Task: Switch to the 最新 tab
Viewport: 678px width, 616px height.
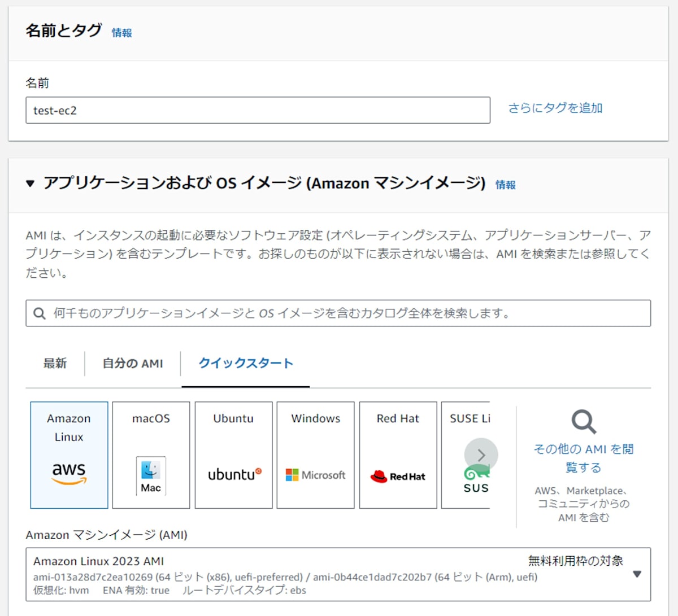Action: click(x=55, y=363)
